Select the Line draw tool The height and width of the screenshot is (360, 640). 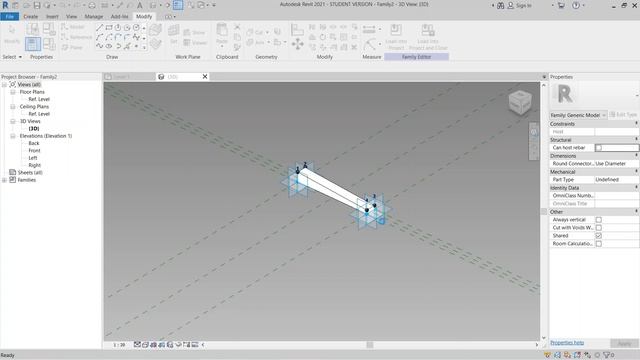click(x=99, y=28)
